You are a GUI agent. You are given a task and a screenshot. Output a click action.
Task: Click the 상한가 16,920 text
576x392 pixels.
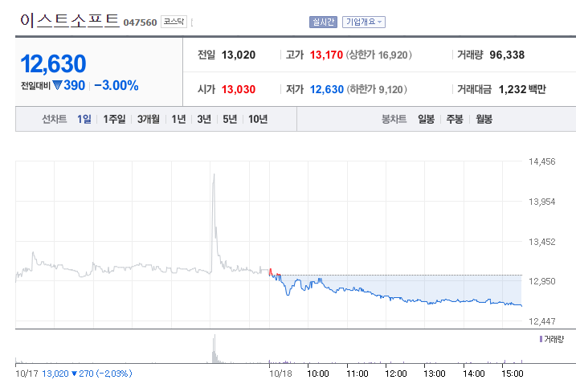(x=378, y=55)
